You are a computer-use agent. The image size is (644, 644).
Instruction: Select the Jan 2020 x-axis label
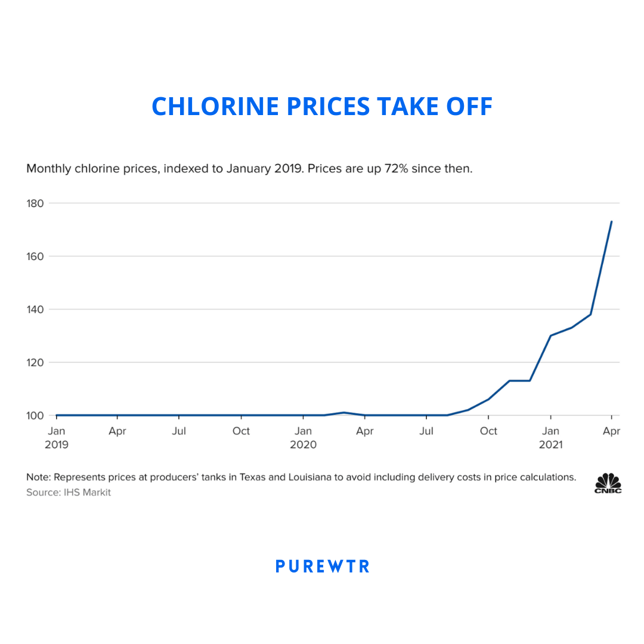(304, 438)
